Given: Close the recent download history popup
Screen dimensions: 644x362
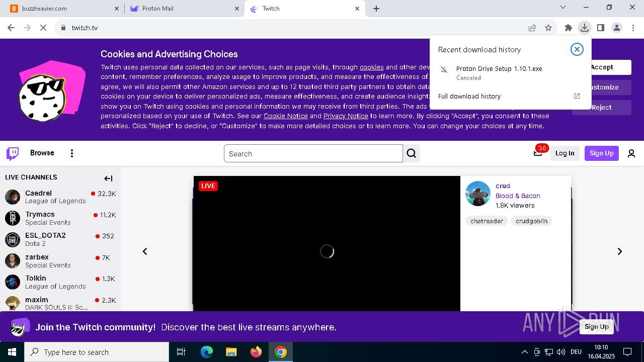Looking at the screenshot, I should 577,49.
